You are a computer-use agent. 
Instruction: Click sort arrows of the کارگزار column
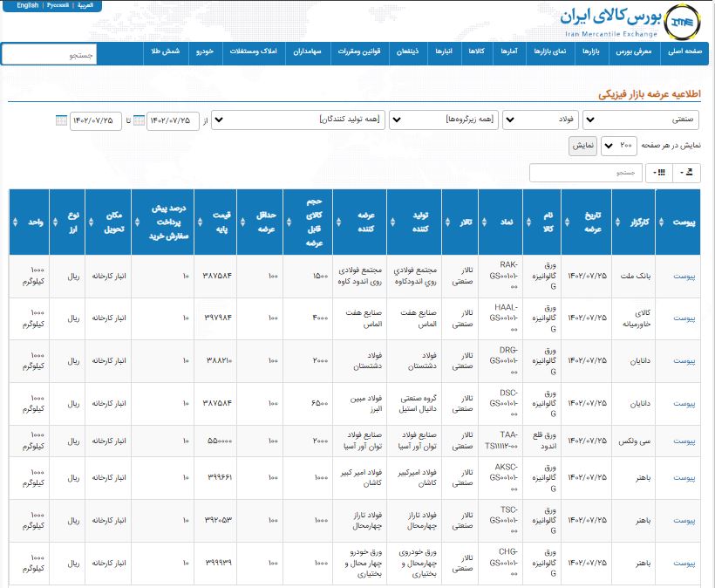[617, 222]
